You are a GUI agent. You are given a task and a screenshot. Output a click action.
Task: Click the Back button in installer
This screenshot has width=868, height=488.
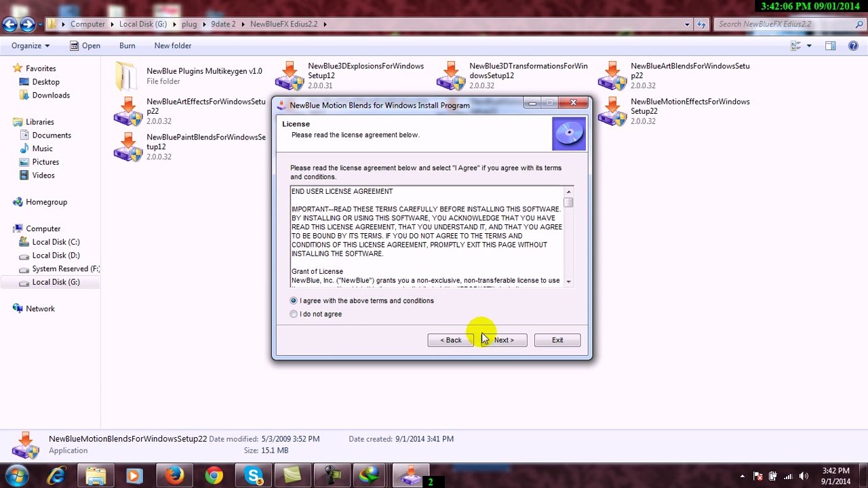coord(451,340)
